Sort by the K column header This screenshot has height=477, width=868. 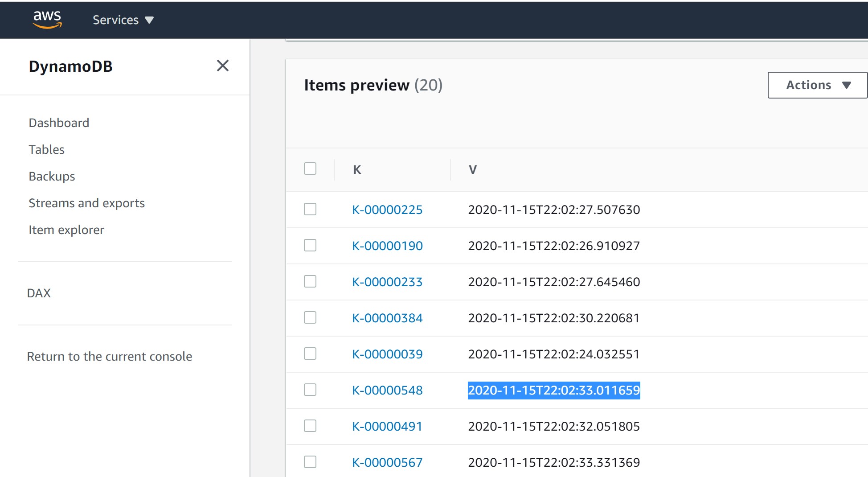pos(357,170)
